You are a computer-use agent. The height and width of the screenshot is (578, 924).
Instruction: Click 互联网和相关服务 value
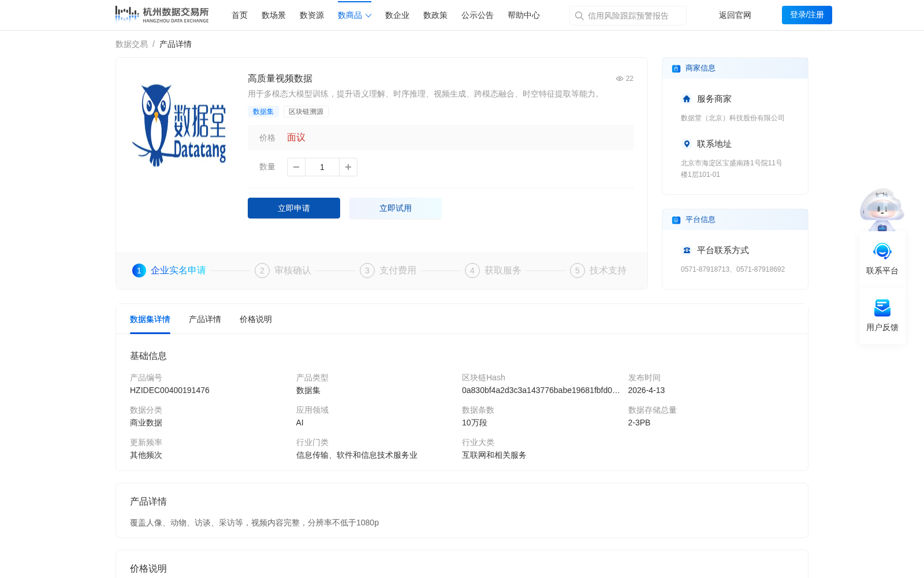click(494, 455)
